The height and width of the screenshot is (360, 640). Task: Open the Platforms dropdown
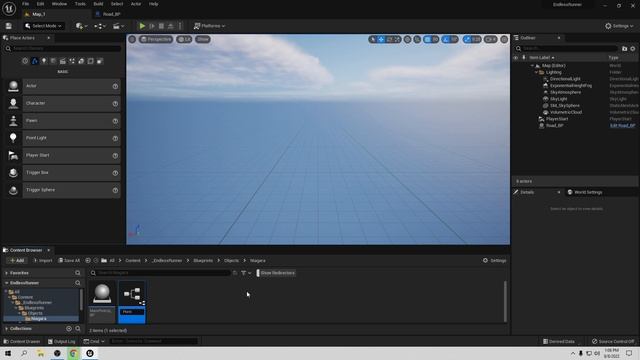coord(209,26)
